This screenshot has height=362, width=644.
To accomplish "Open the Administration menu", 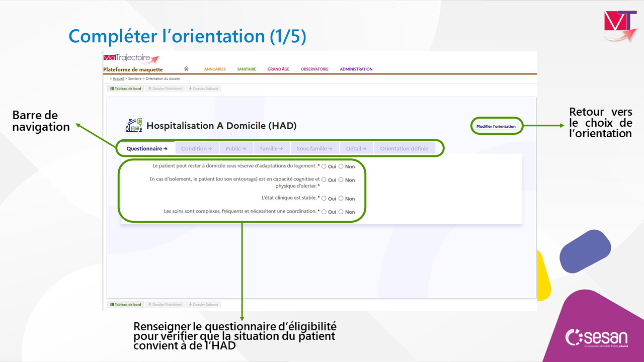I will [x=356, y=69].
